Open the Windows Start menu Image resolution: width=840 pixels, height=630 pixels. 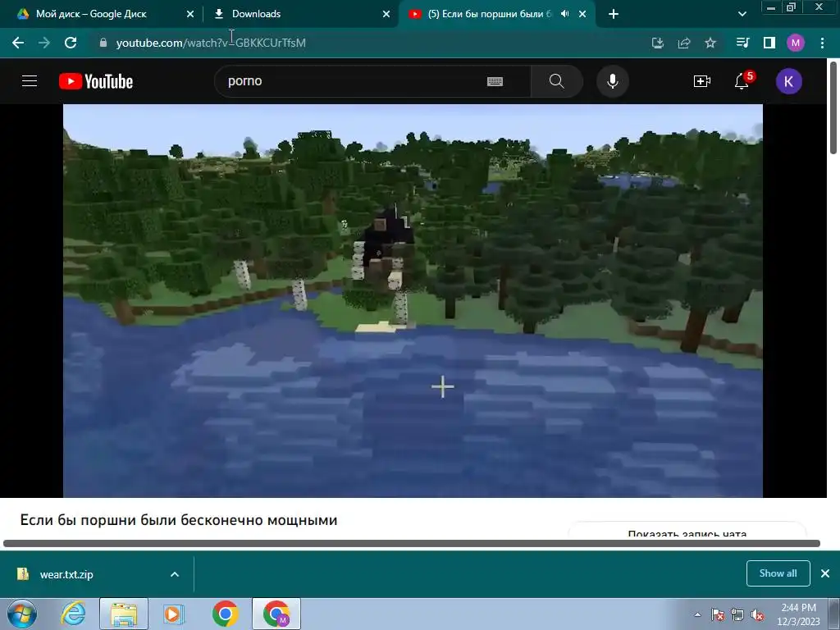(x=22, y=614)
